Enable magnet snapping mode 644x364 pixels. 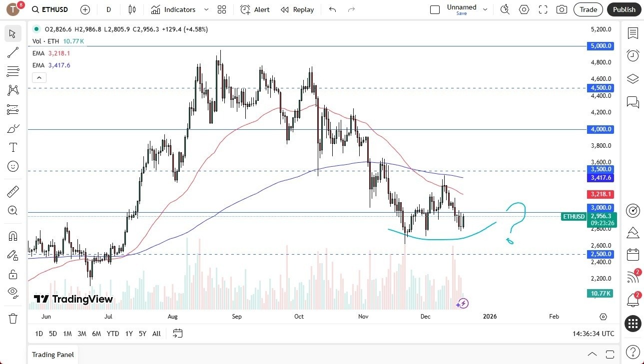point(12,236)
